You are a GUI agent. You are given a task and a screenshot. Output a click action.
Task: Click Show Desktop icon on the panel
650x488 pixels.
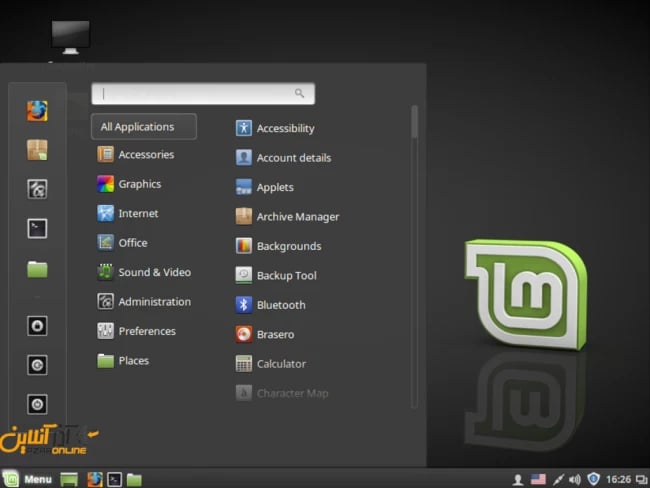(69, 479)
